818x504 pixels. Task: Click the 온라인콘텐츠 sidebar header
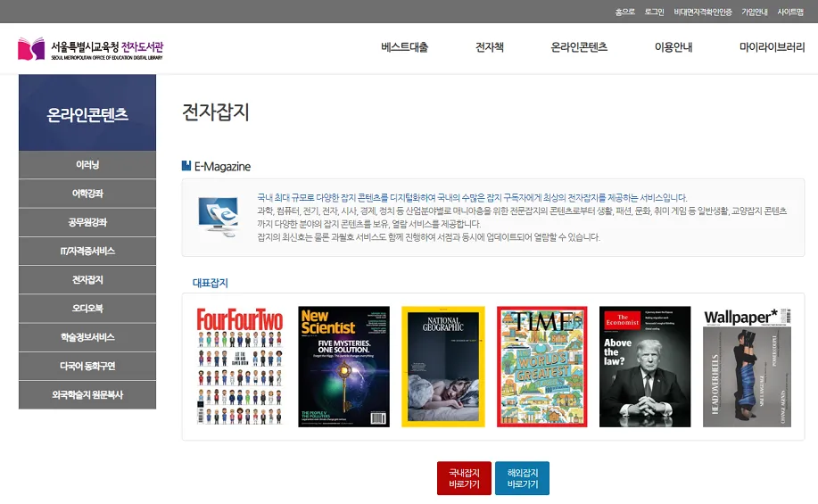click(87, 112)
